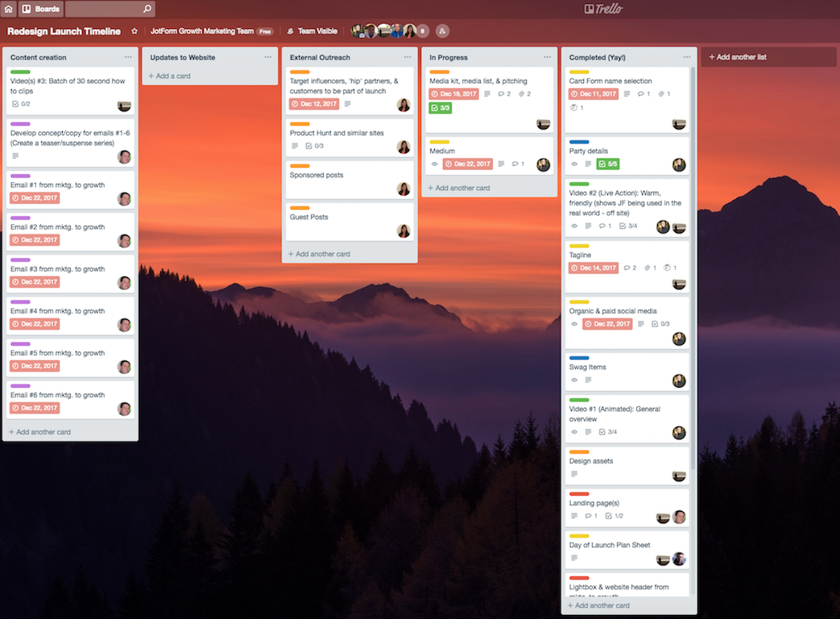Click due date badge on Email #1 card
The height and width of the screenshot is (619, 840).
click(x=35, y=197)
